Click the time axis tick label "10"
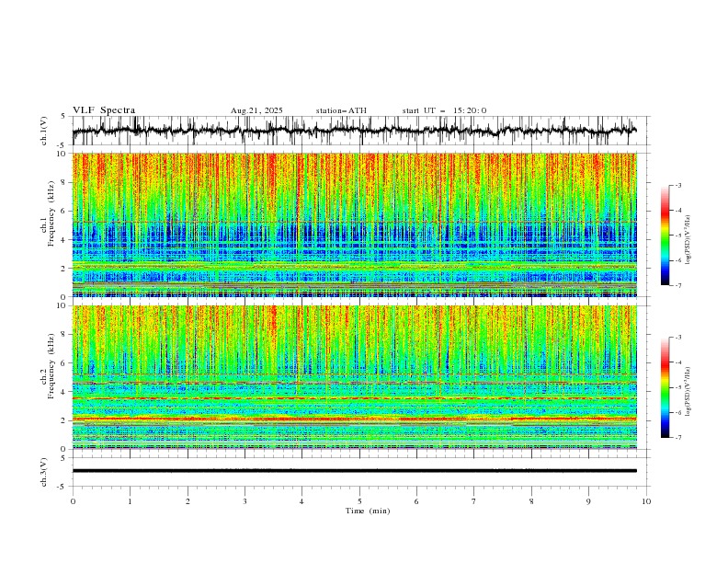Image resolution: width=728 pixels, height=563 pixels. click(646, 501)
